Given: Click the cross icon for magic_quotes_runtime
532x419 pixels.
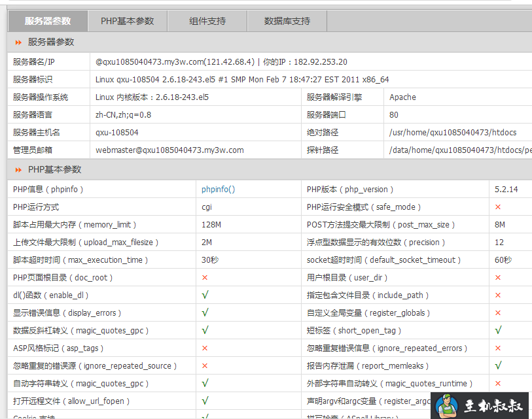Looking at the screenshot, I should click(x=498, y=384).
